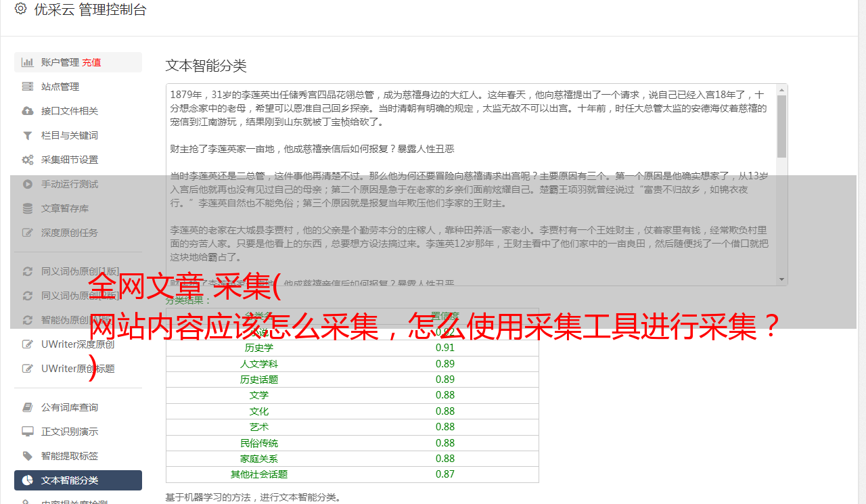Viewport: 866px width, 504px height.
Task: Open 深度原创任务 via its edit icon
Action: point(28,233)
